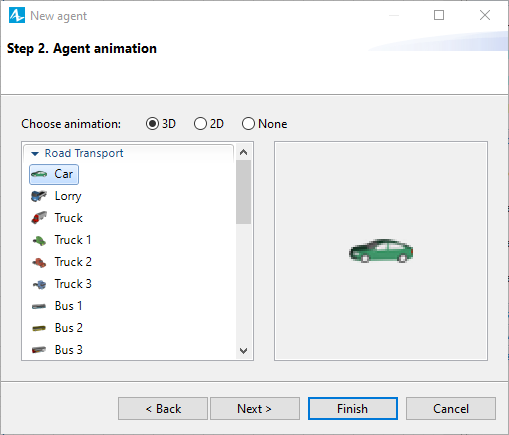The image size is (509, 435).
Task: Select the Bus 1 icon
Action: 39,306
